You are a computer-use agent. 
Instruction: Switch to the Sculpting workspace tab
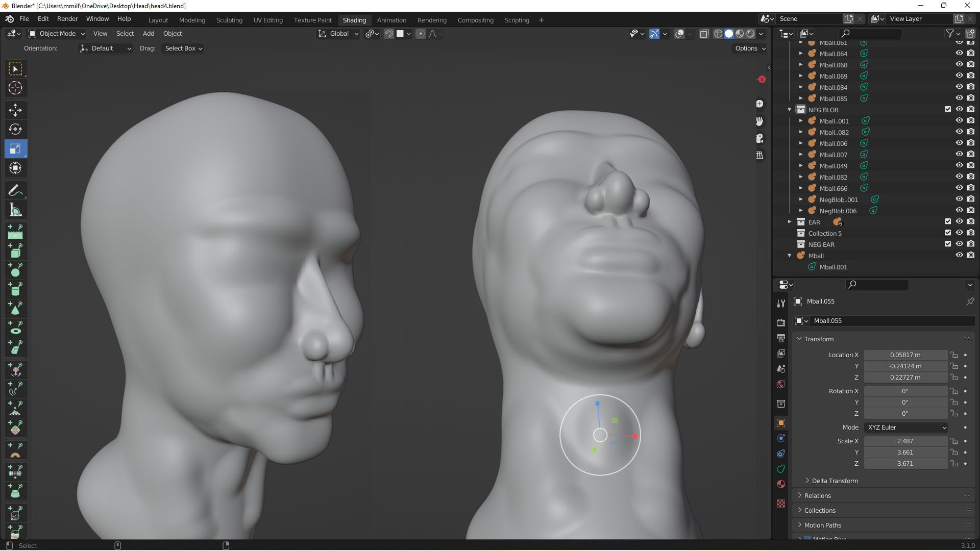tap(229, 20)
